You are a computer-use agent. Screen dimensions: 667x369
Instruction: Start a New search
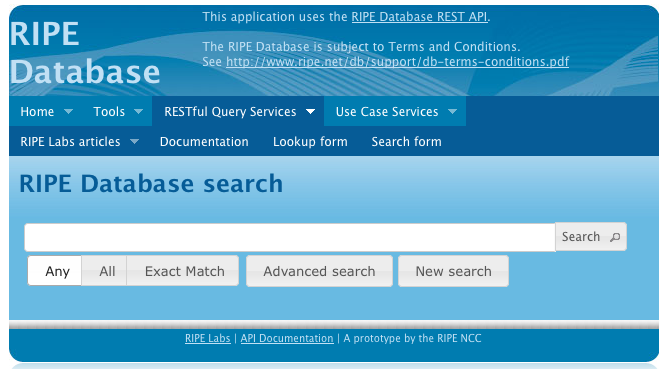(x=453, y=271)
